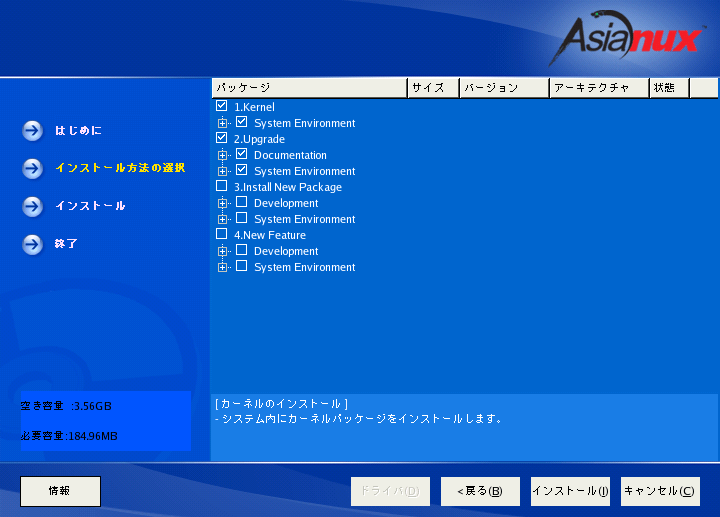This screenshot has height=517, width=720.
Task: Start installation with インストール(I) button
Action: coord(570,491)
